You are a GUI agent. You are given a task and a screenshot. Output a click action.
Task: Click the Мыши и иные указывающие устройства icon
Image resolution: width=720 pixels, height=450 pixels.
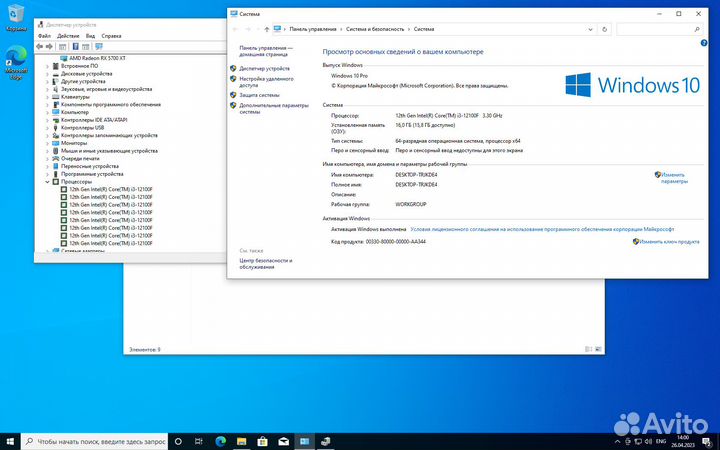pos(56,151)
